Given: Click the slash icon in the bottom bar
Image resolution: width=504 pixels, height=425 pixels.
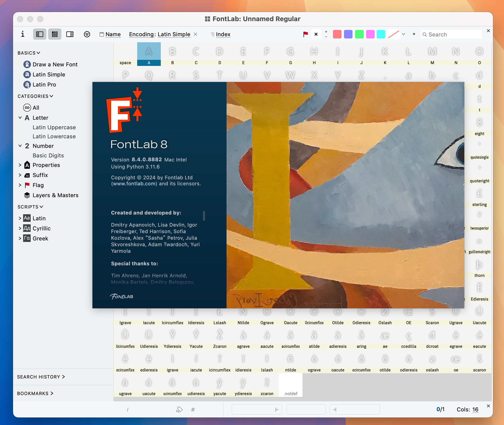Looking at the screenshot, I should click(128, 410).
